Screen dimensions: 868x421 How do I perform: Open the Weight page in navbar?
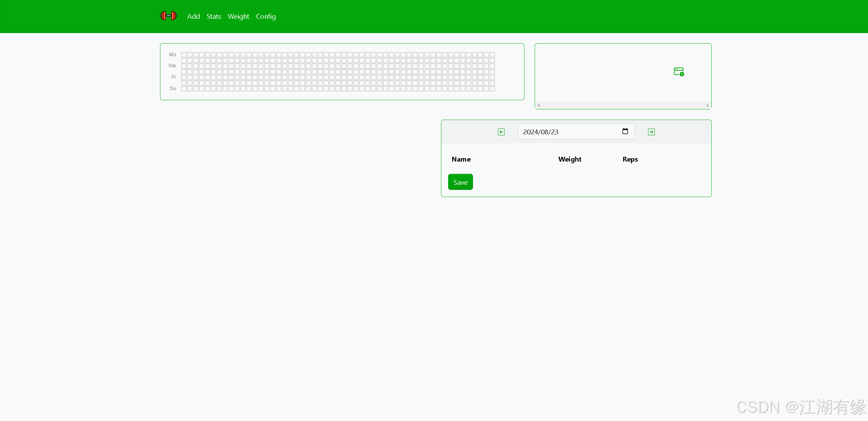click(x=238, y=16)
